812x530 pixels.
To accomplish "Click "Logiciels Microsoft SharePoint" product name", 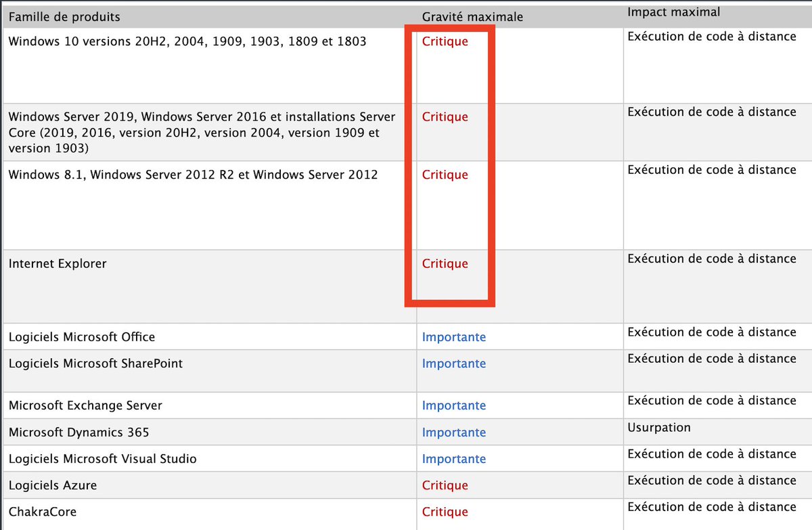I will [95, 363].
